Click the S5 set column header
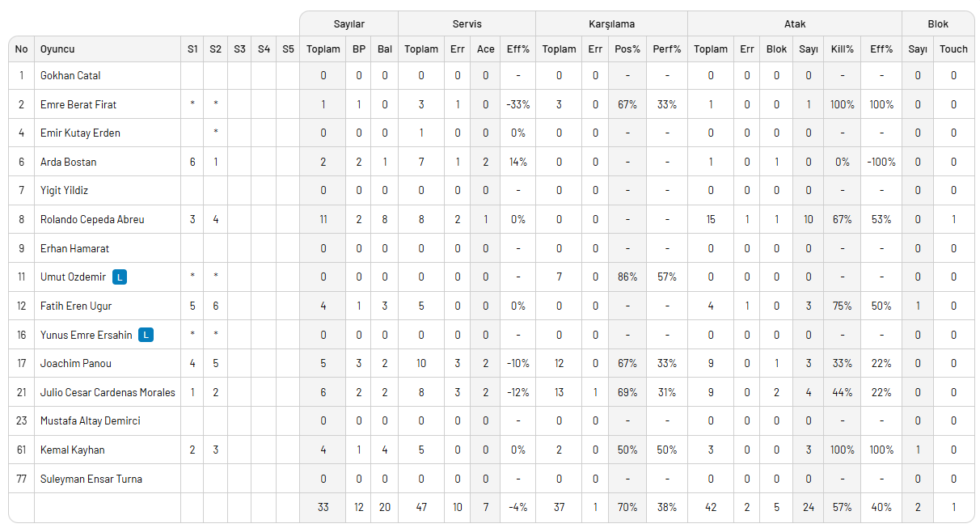 [288, 49]
